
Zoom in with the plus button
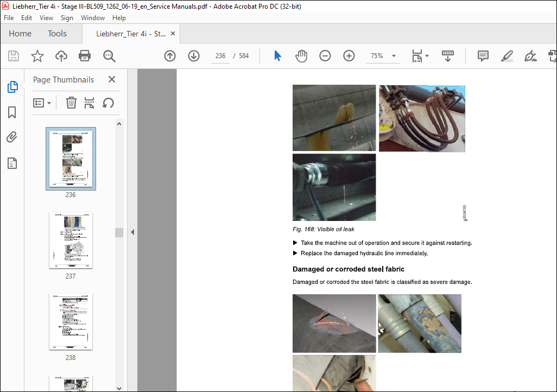click(x=349, y=56)
